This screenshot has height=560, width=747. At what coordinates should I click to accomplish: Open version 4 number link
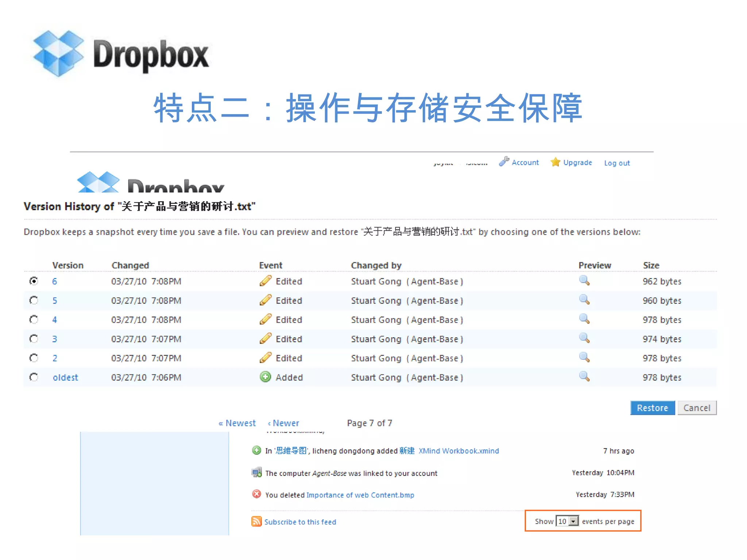point(54,320)
